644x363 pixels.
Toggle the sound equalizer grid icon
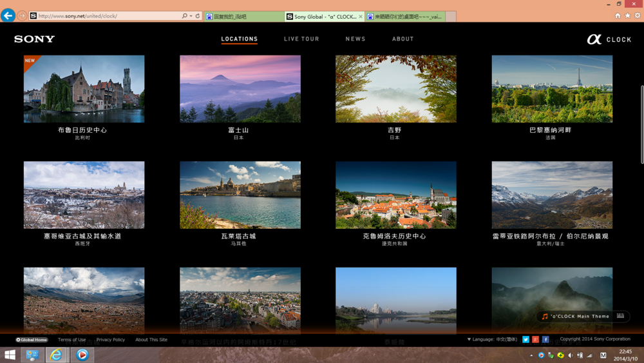(x=620, y=316)
